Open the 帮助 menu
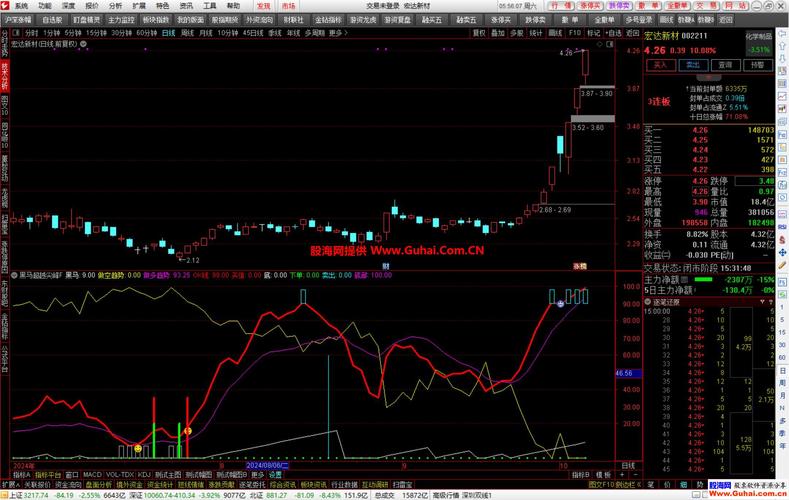Screen dimensions: 789x500 (x=233, y=6)
